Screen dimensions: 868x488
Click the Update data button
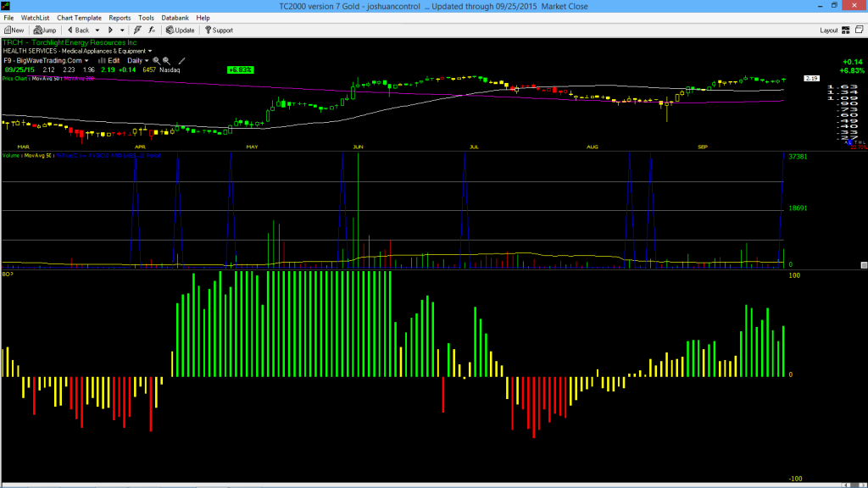point(180,30)
